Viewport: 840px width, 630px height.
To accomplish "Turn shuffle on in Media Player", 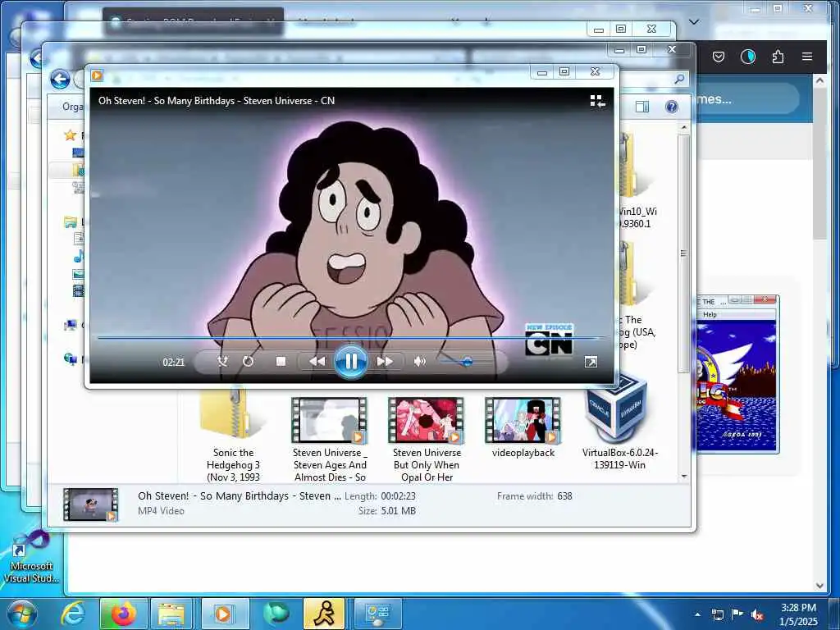I will coord(223,362).
